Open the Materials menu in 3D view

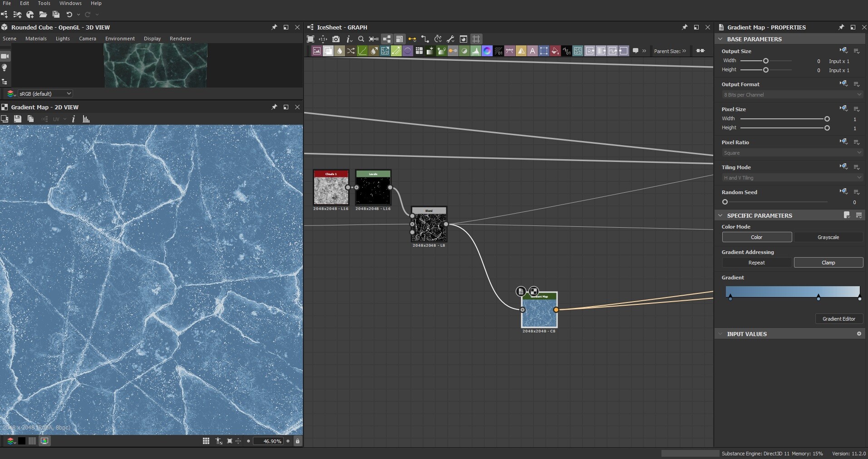(36, 39)
